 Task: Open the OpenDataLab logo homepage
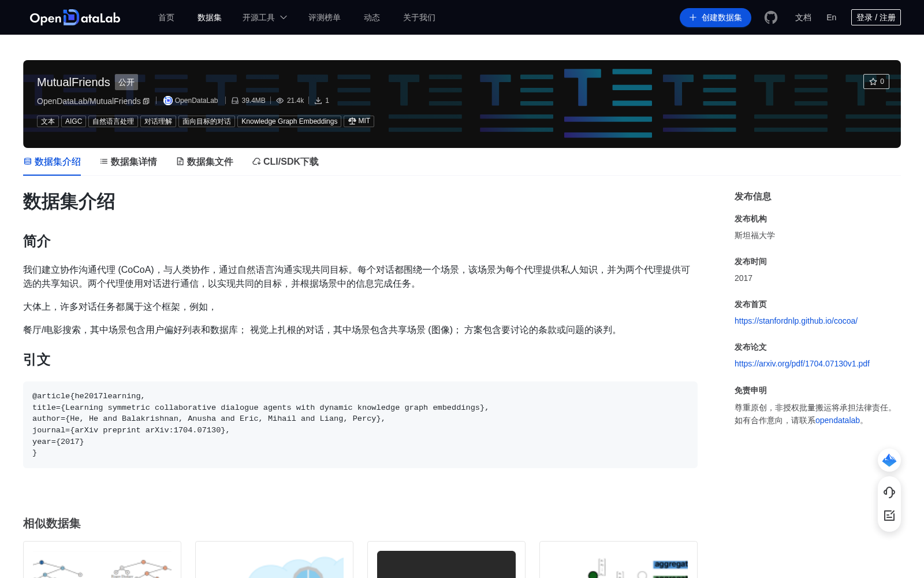[75, 17]
